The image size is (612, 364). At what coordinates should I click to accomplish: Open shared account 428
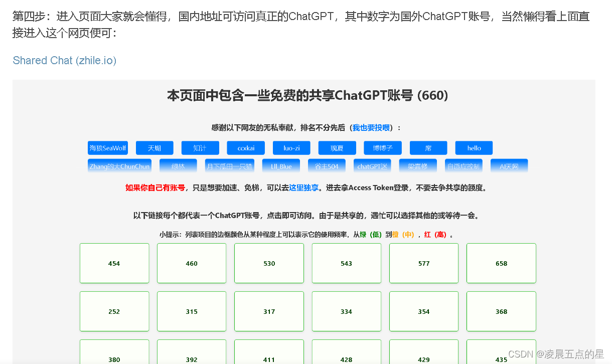pyautogui.click(x=347, y=352)
